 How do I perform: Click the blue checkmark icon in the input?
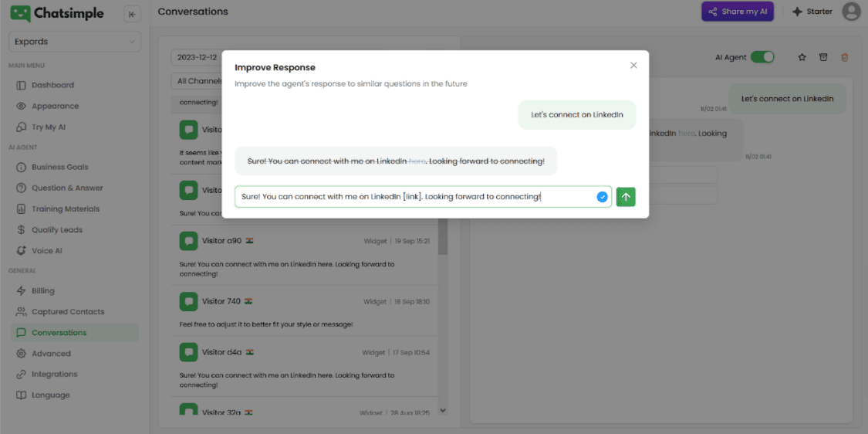pos(603,197)
